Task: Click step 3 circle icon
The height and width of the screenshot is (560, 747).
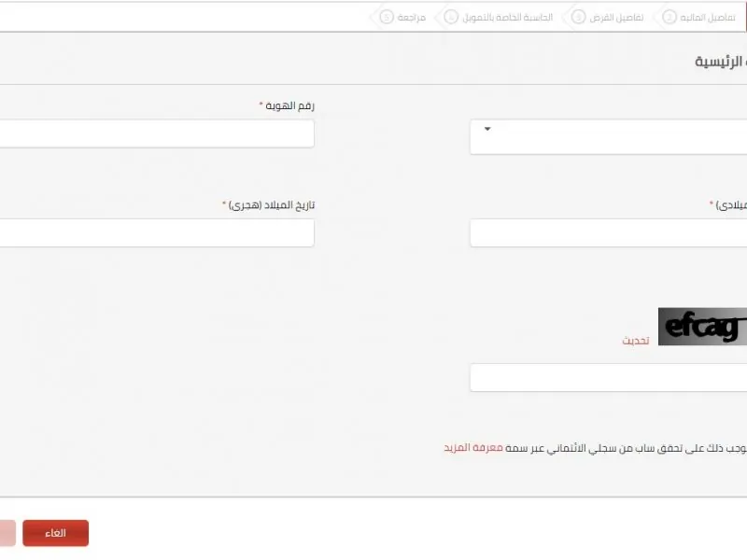Action: pyautogui.click(x=578, y=17)
